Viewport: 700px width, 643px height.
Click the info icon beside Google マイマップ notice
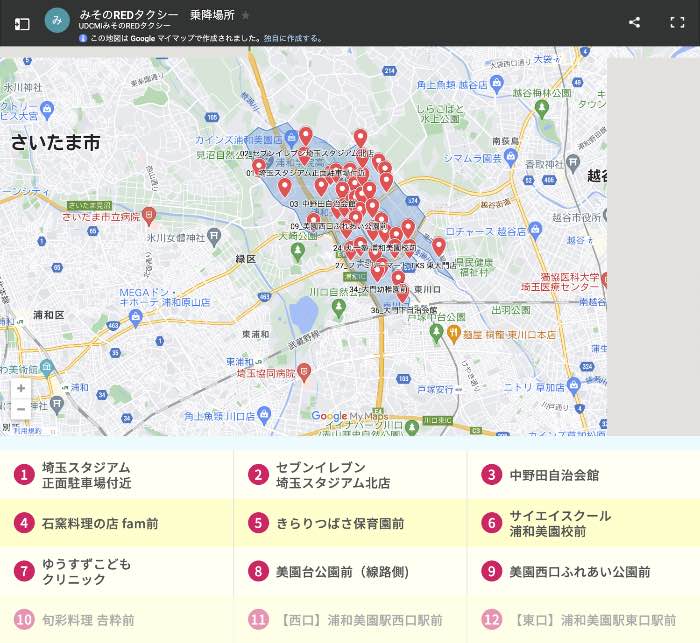pyautogui.click(x=83, y=38)
